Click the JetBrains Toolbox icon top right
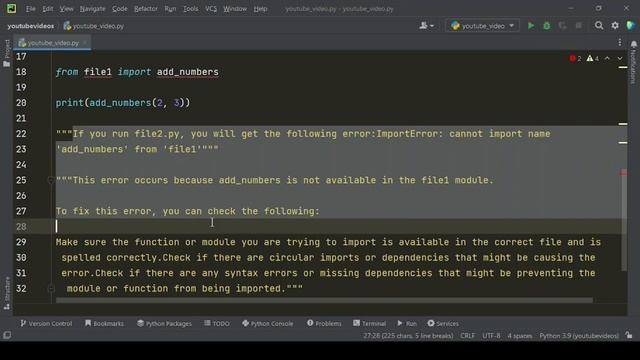Screen dimensions: 640x360 [630, 26]
